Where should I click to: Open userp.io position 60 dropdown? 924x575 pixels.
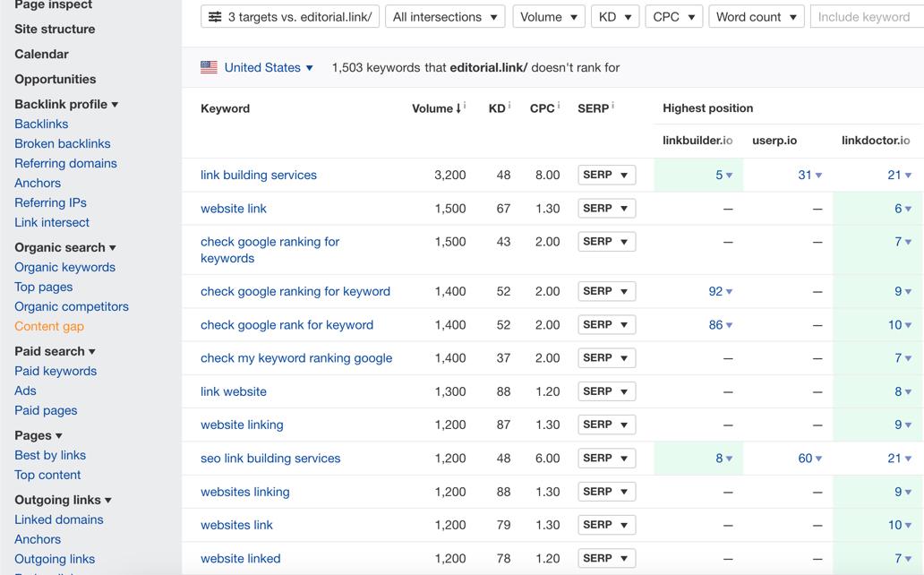(x=809, y=459)
